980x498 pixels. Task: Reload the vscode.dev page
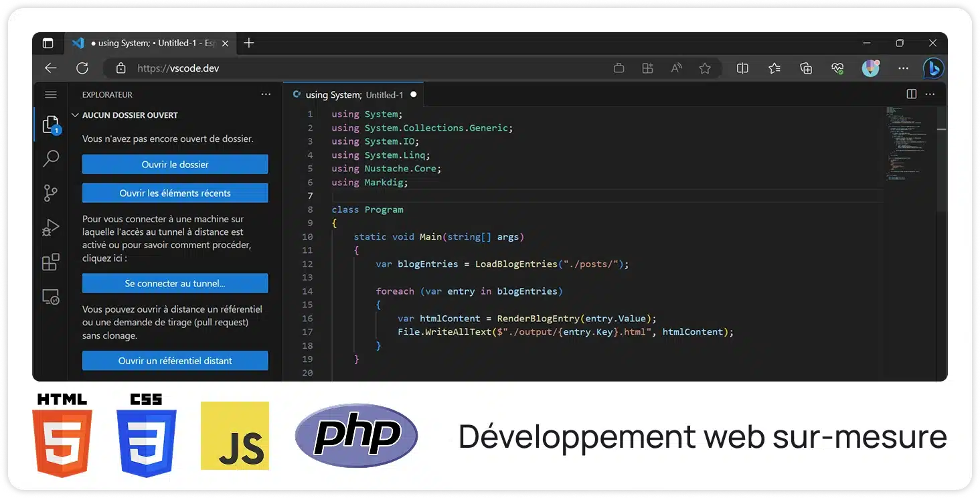point(82,68)
